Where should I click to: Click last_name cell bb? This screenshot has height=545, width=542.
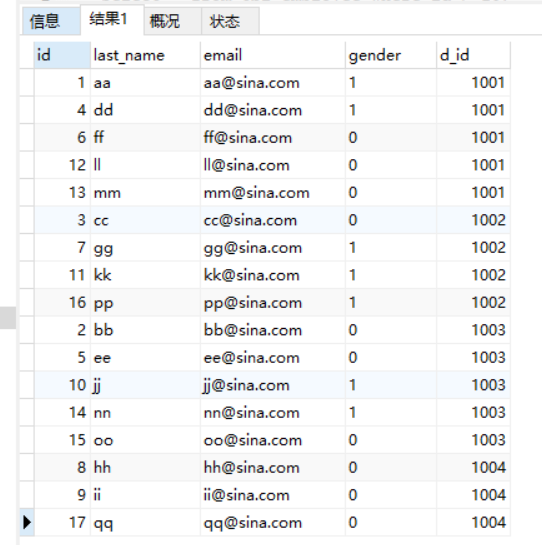click(x=145, y=330)
